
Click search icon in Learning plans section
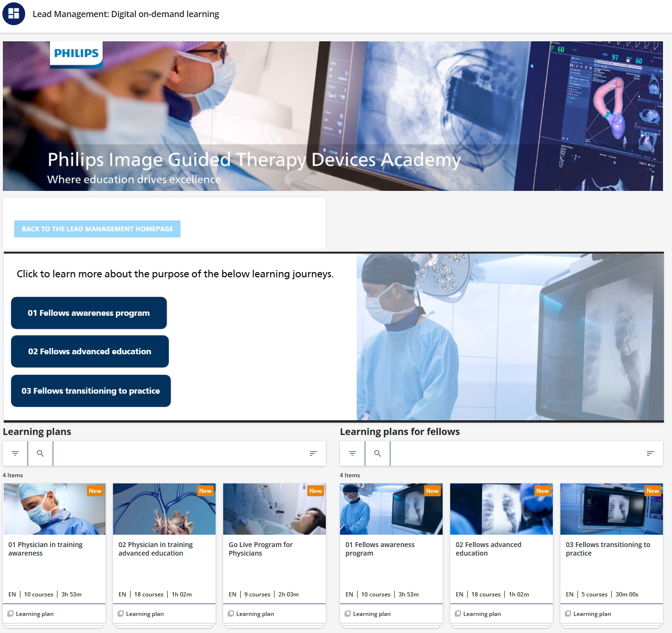click(x=40, y=453)
